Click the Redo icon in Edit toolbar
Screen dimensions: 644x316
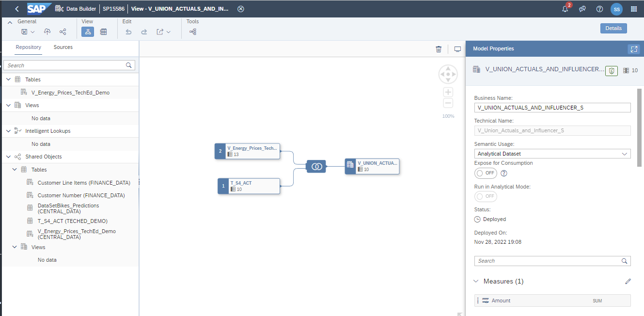(143, 32)
